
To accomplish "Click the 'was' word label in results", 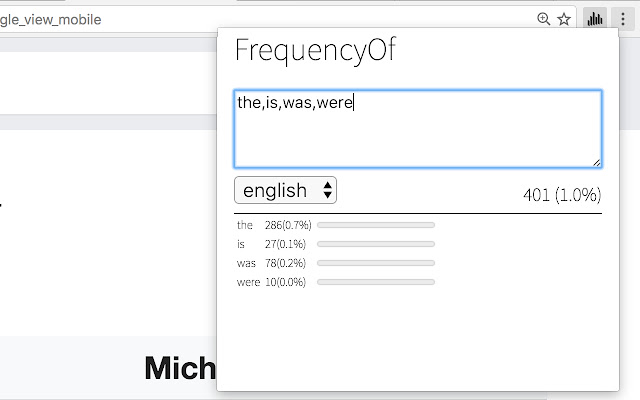I will 246,263.
